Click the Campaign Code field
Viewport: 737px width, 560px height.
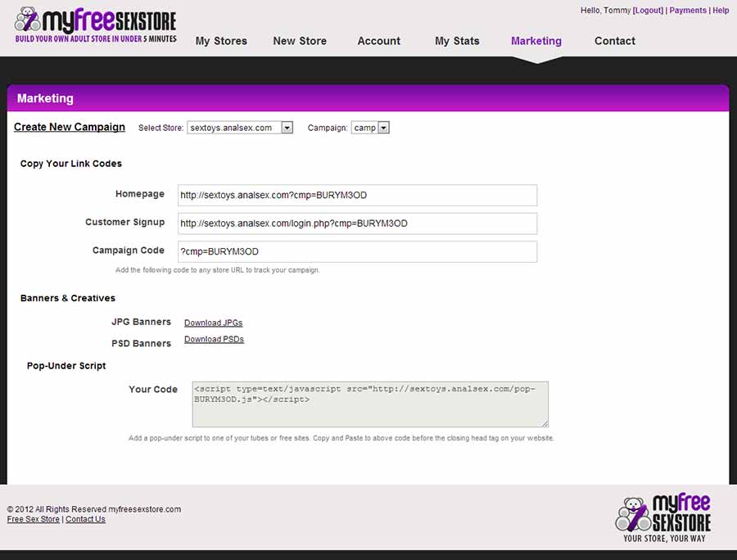coord(357,251)
